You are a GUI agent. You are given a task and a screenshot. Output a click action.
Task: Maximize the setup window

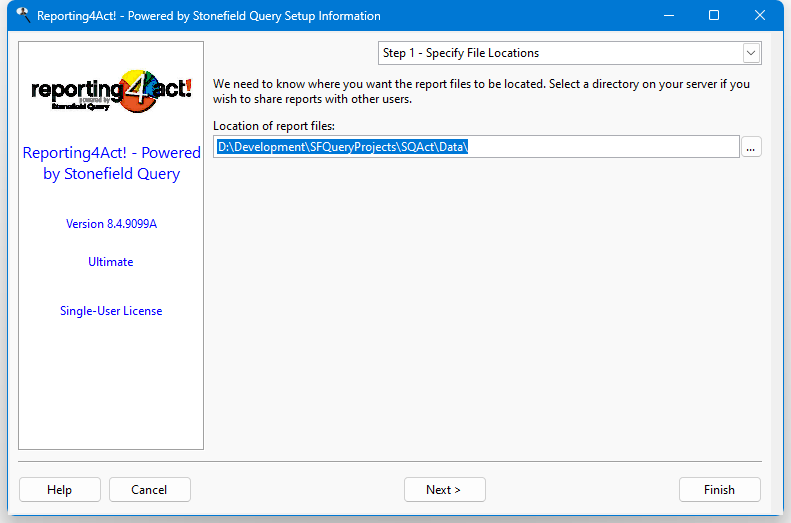(x=714, y=16)
